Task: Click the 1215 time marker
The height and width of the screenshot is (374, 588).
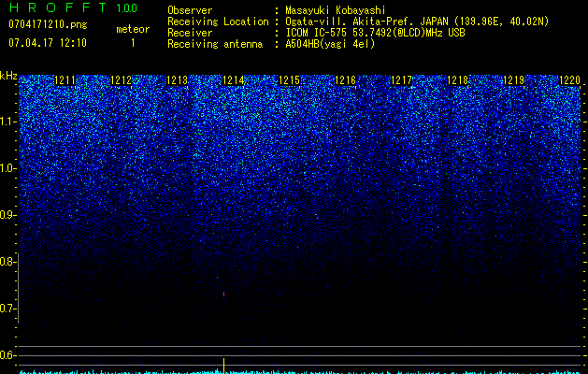Action: pyautogui.click(x=289, y=80)
